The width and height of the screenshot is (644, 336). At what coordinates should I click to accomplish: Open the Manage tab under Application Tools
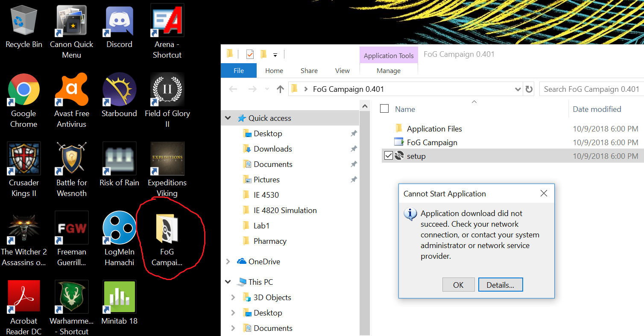[389, 71]
